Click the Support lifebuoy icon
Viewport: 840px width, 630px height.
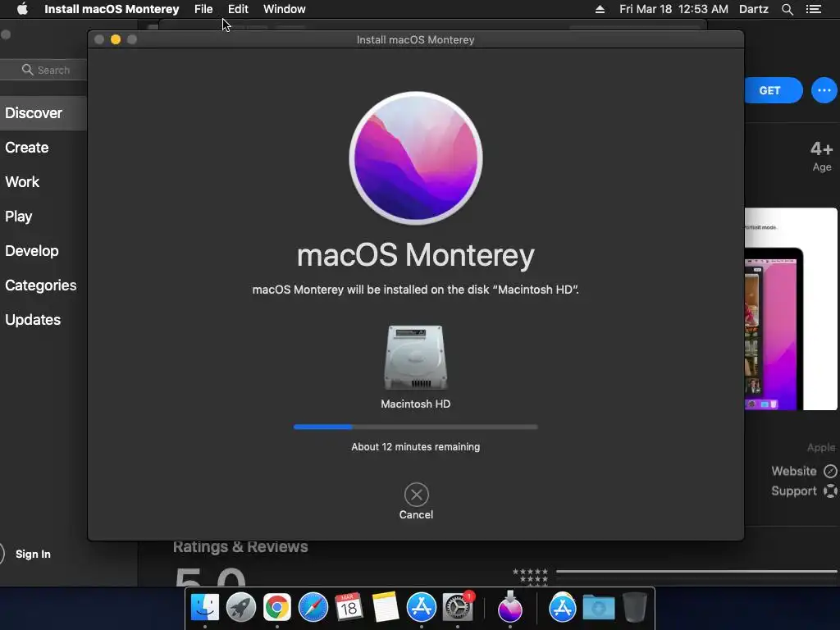point(830,491)
